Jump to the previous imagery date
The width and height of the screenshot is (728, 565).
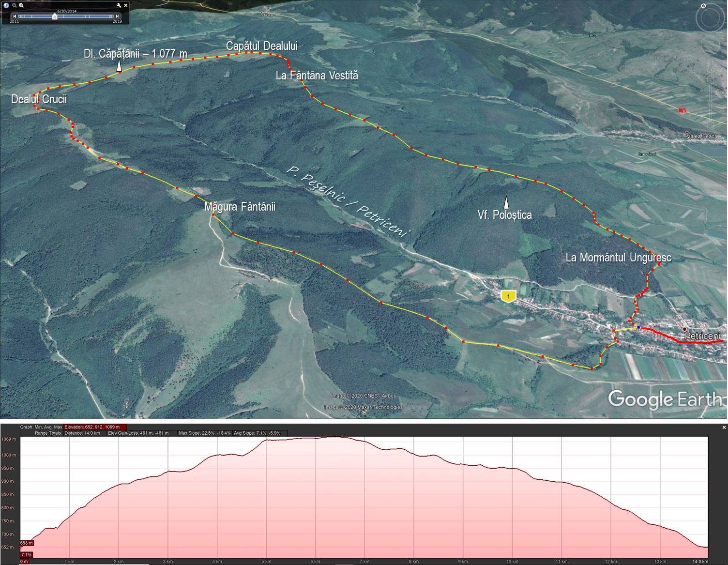tap(15, 16)
